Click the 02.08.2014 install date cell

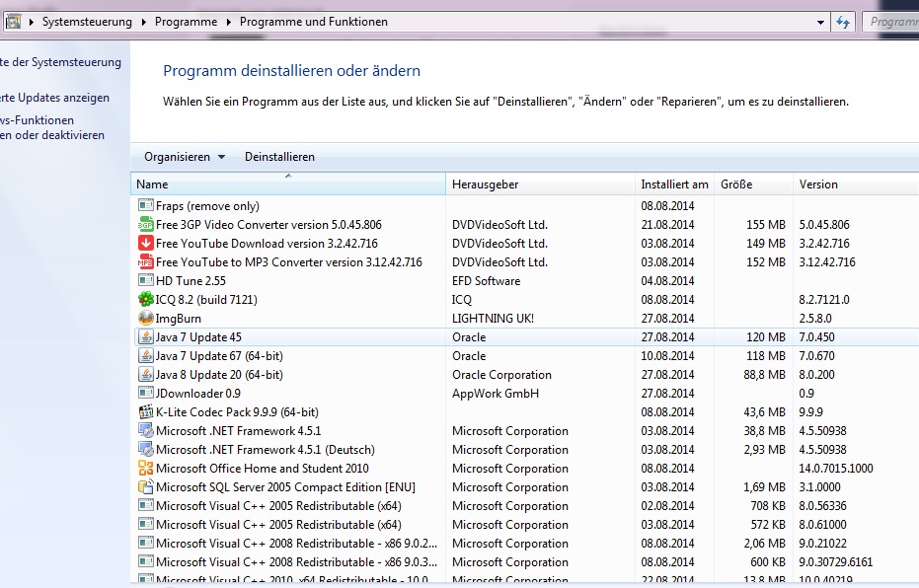pos(667,506)
